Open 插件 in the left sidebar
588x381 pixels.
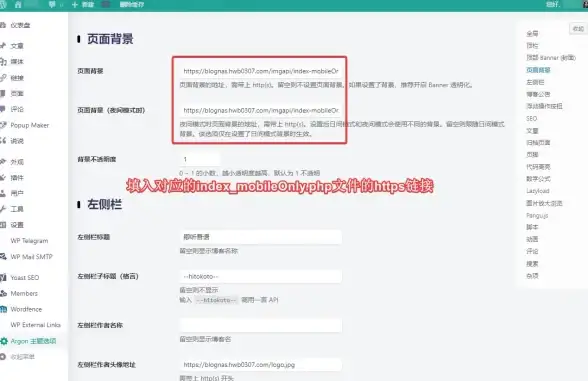pyautogui.click(x=17, y=177)
